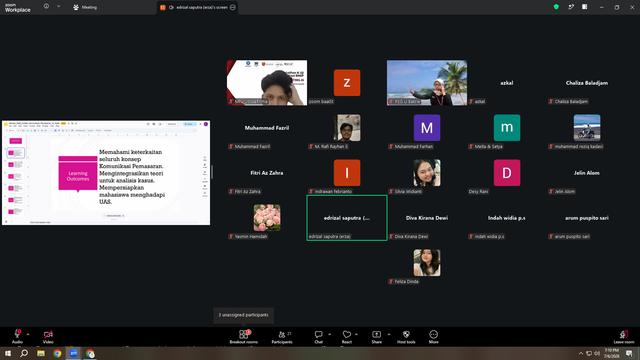Open the Participants list

click(282, 336)
